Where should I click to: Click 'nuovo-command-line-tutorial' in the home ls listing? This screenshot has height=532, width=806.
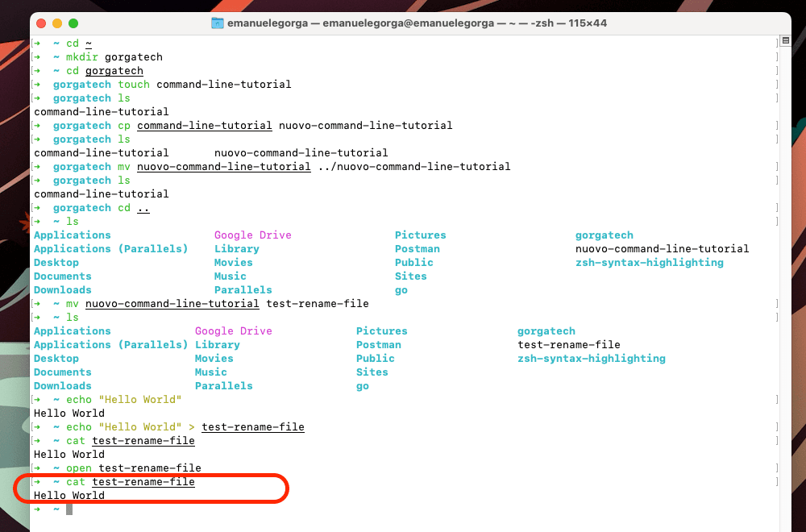coord(662,249)
